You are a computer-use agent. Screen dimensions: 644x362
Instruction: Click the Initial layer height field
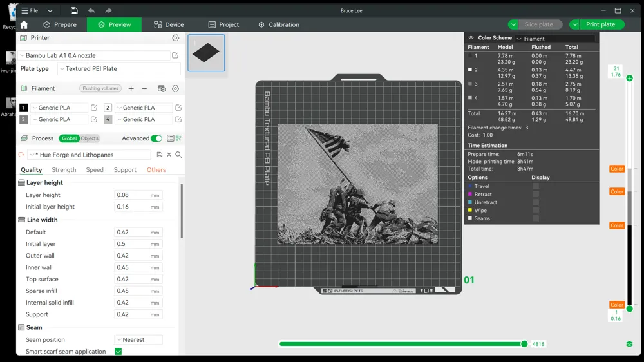coord(138,207)
